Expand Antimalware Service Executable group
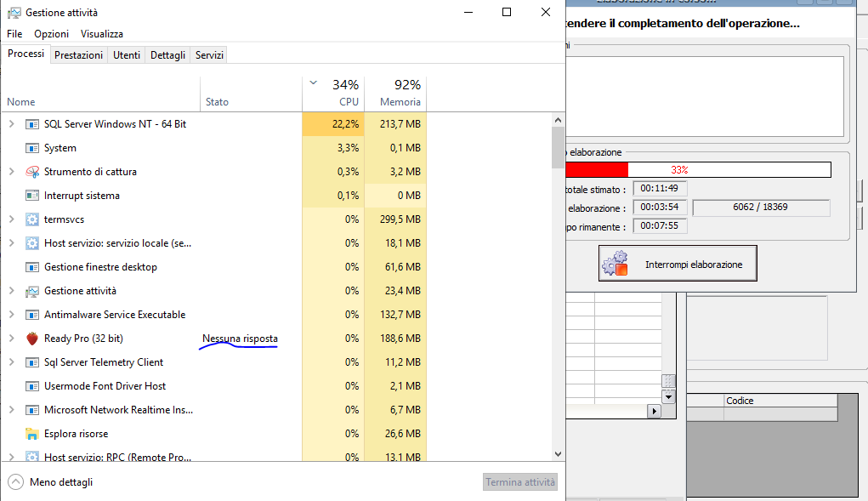This screenshot has height=501, width=868. (x=12, y=315)
